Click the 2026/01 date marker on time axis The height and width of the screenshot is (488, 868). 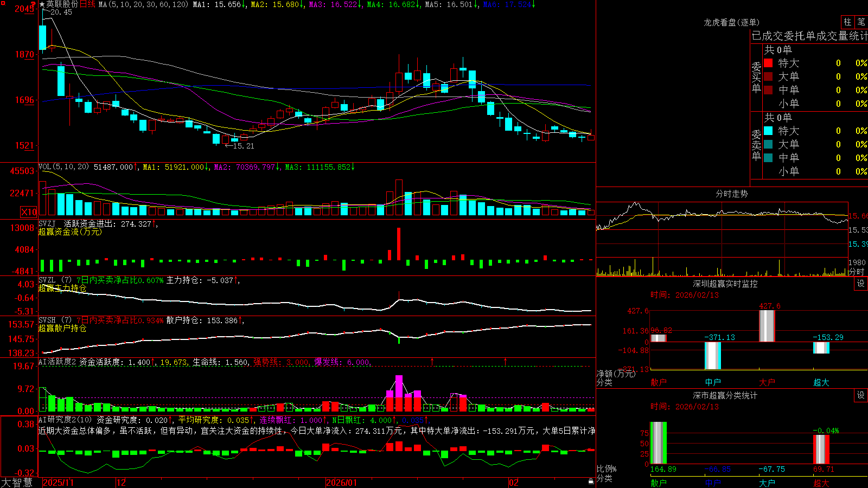click(x=342, y=483)
